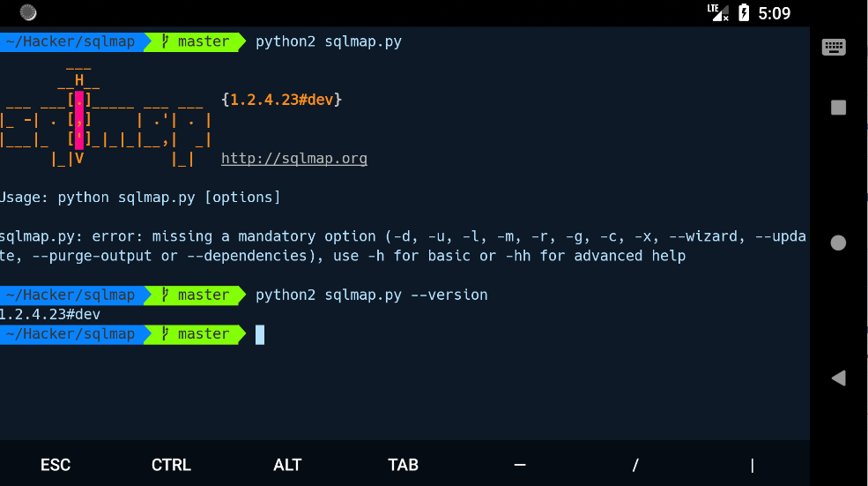
Task: Click the command 'python2 sqlmap.py --version'
Action: point(372,295)
